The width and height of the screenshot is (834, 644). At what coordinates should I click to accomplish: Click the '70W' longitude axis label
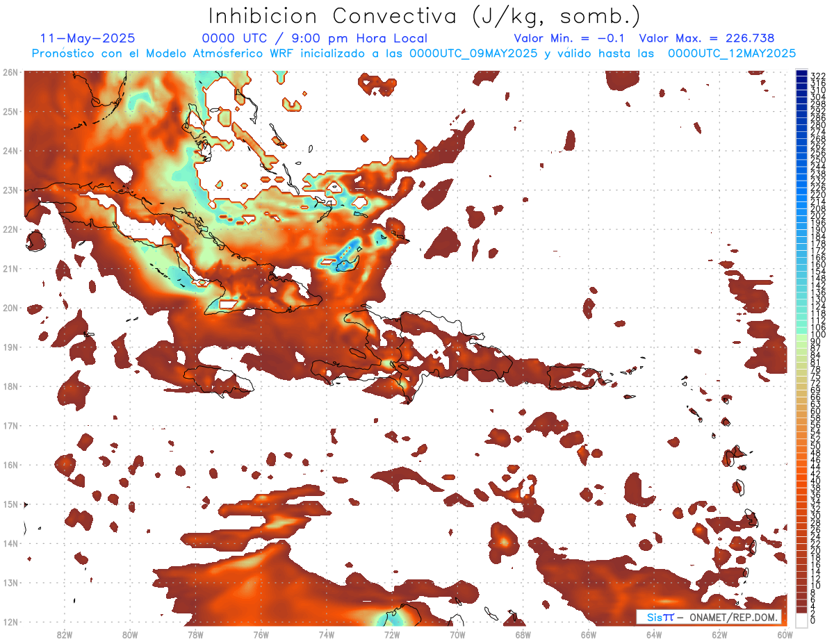tap(457, 634)
